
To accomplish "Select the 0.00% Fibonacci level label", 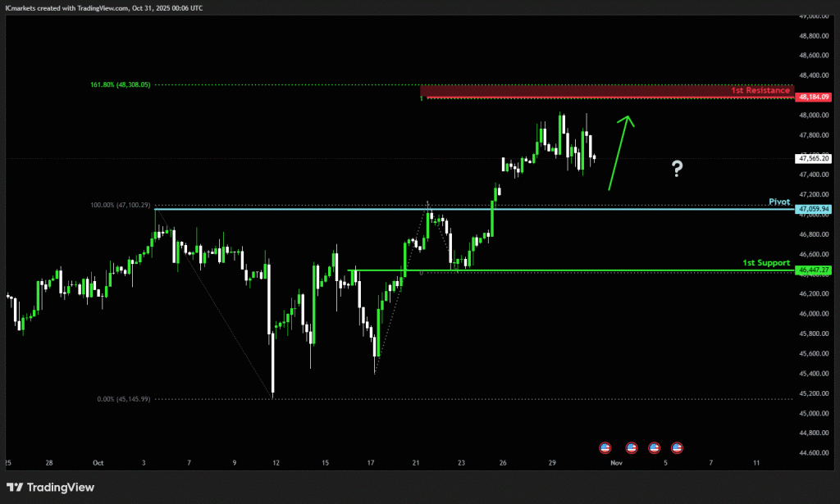I will (125, 399).
